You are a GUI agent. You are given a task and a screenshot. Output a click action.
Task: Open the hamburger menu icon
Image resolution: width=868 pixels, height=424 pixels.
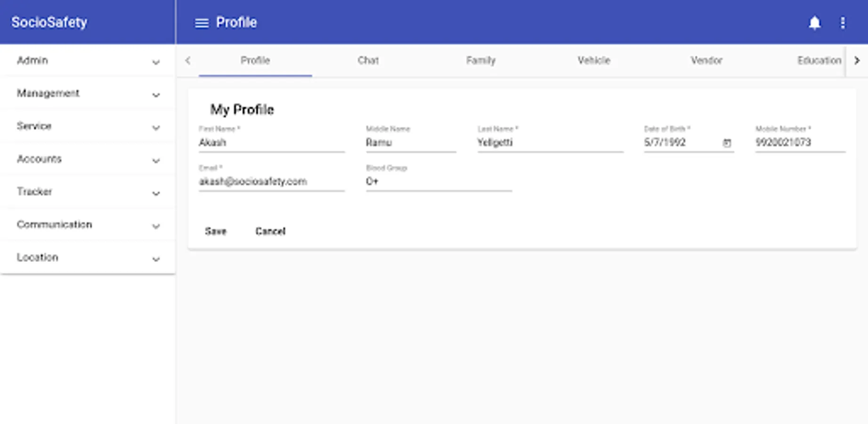[202, 23]
